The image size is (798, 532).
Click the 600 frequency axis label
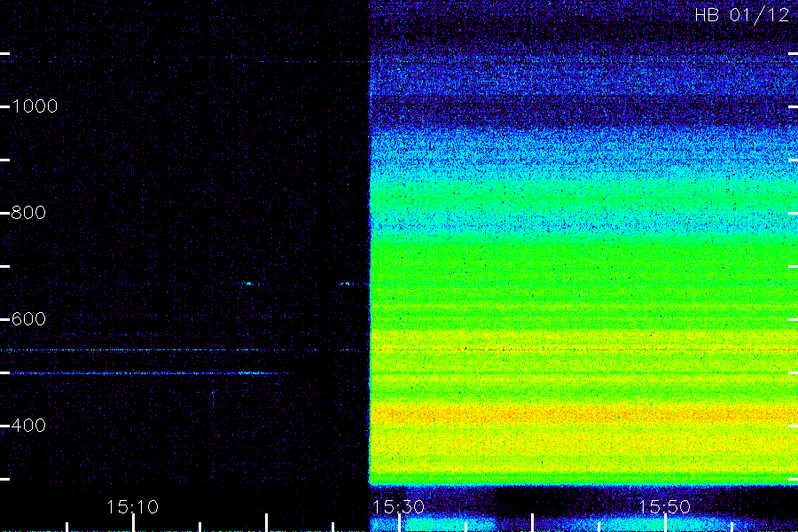point(28,319)
